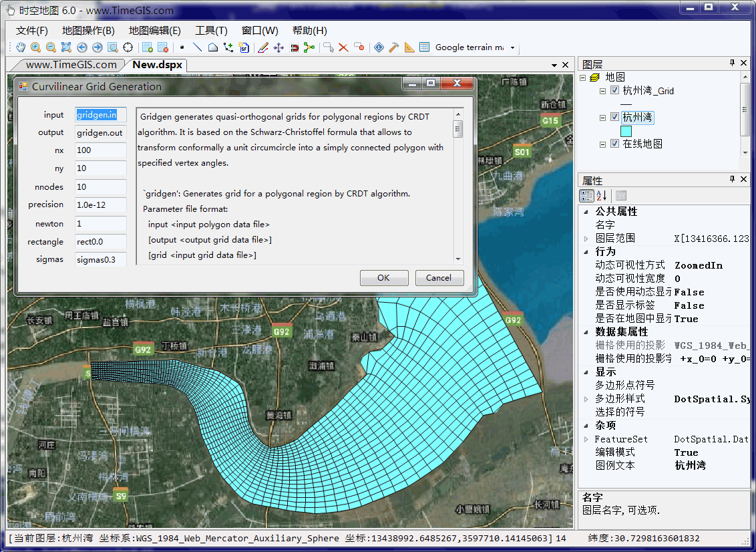Click the red X delete tool

343,47
